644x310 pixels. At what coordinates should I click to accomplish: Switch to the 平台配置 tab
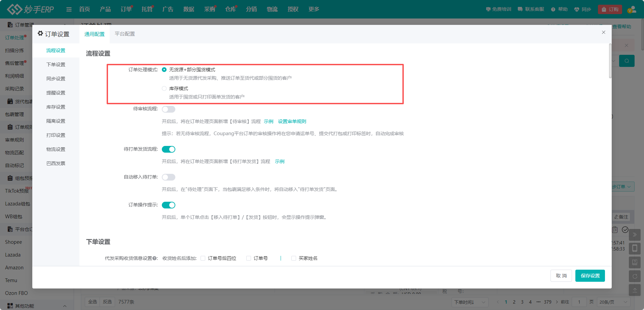[x=125, y=34]
